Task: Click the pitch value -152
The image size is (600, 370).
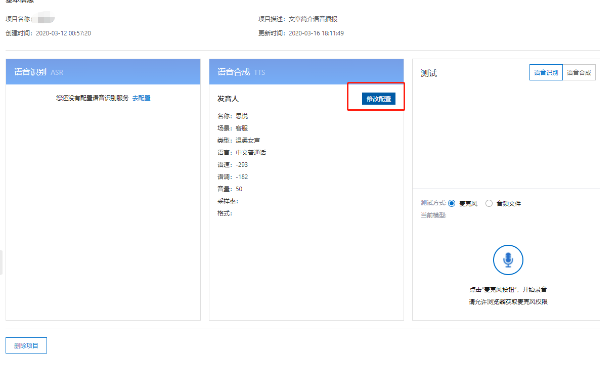Action: (x=242, y=177)
